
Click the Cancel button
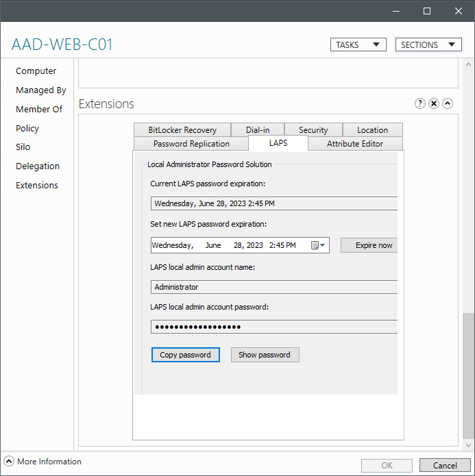[445, 466]
